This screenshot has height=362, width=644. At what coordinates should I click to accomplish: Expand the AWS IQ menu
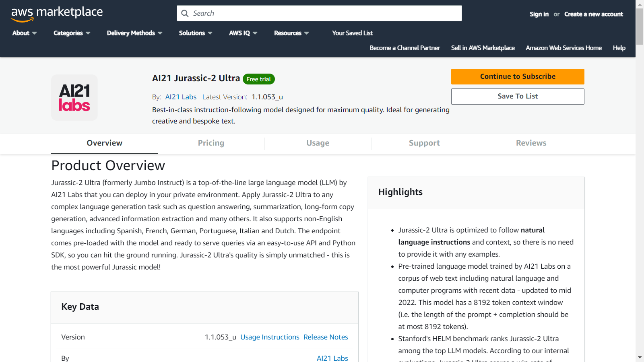pyautogui.click(x=243, y=33)
